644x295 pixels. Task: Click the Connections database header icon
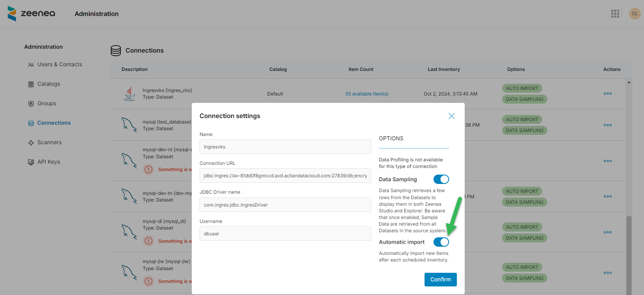116,51
